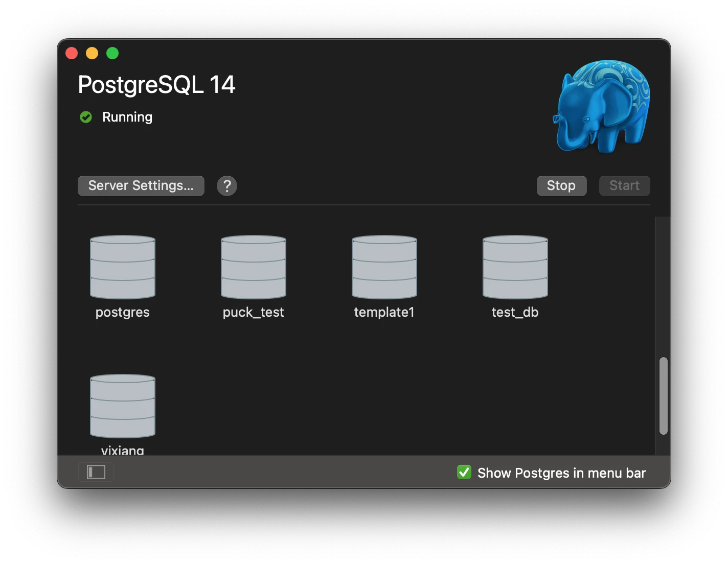This screenshot has width=728, height=564.
Task: Stop the PostgreSQL server
Action: pos(561,186)
